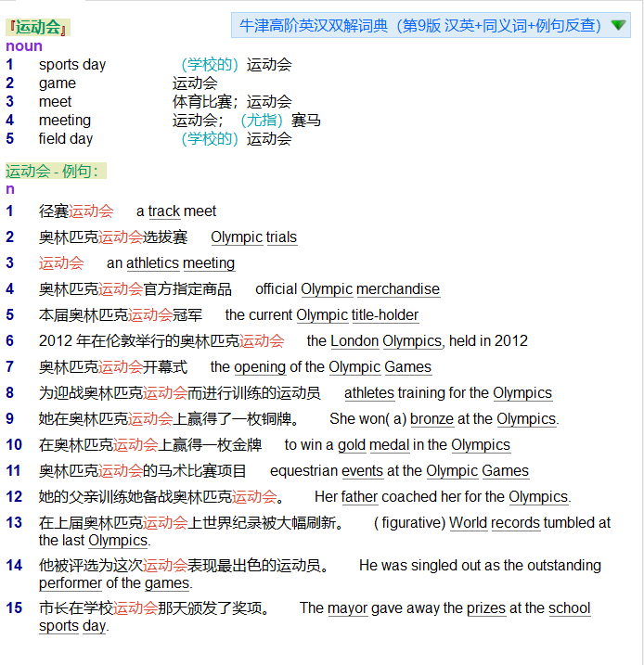Click 'World' in example 13

[x=468, y=522]
